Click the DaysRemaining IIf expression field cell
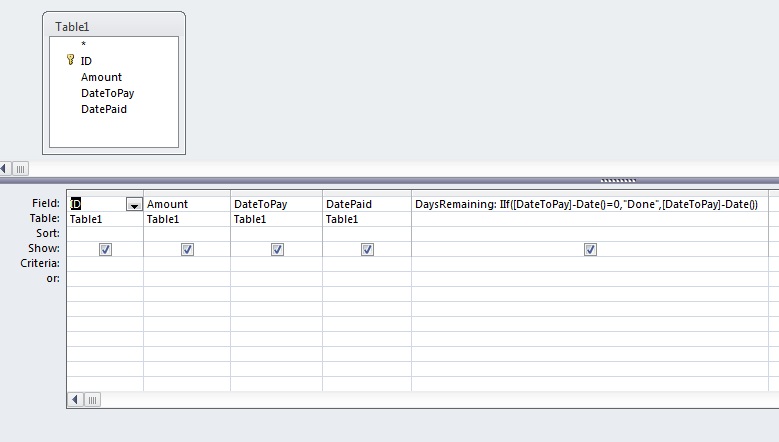The image size is (779, 442). coord(590,204)
